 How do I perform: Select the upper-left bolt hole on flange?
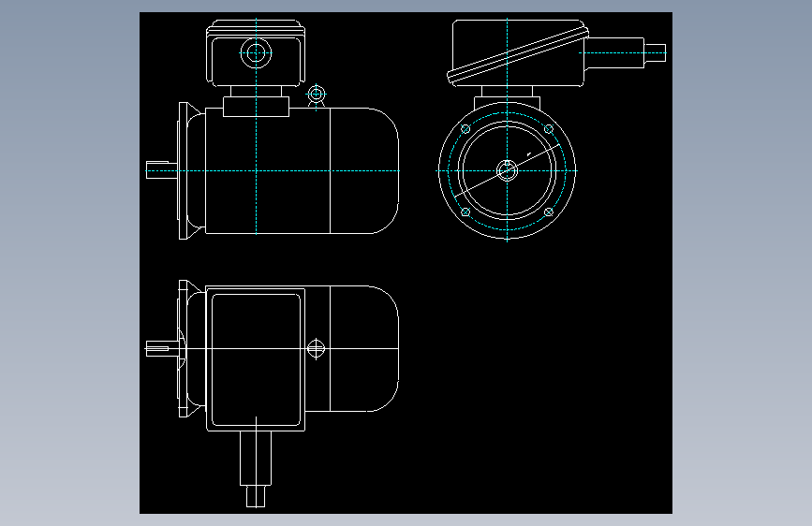465,129
